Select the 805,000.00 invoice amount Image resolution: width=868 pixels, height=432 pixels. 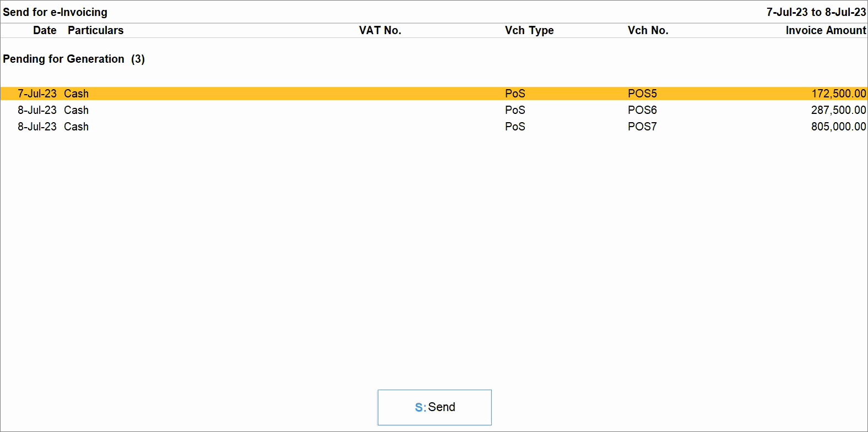[838, 127]
